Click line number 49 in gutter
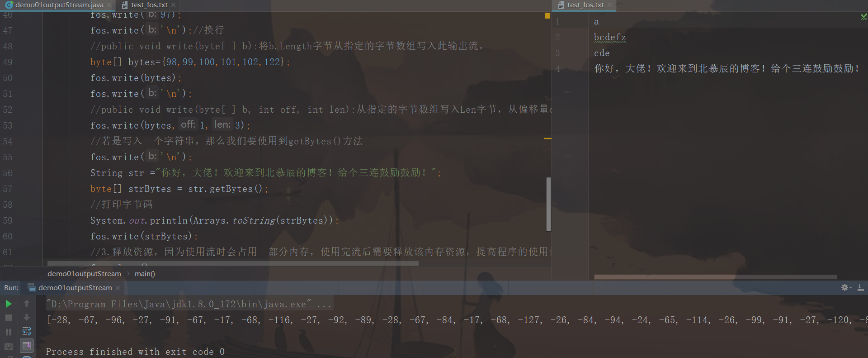Viewport: 868px width, 358px height. pos(8,62)
